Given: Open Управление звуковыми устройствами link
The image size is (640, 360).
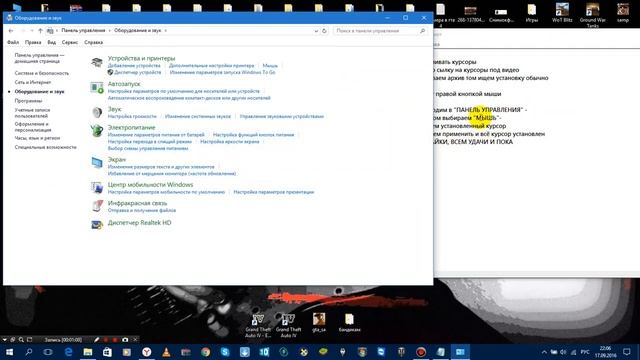Looking at the screenshot, I should 282,117.
